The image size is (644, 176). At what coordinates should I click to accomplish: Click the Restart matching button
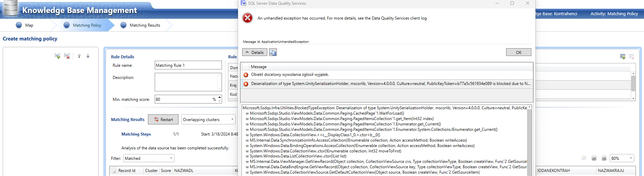point(163,119)
